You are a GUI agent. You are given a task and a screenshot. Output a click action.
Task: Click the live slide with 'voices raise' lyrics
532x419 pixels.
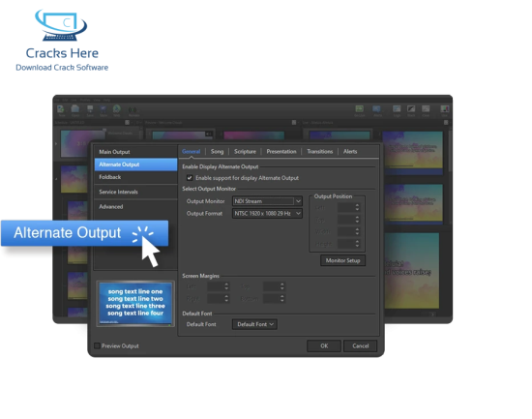(411, 271)
